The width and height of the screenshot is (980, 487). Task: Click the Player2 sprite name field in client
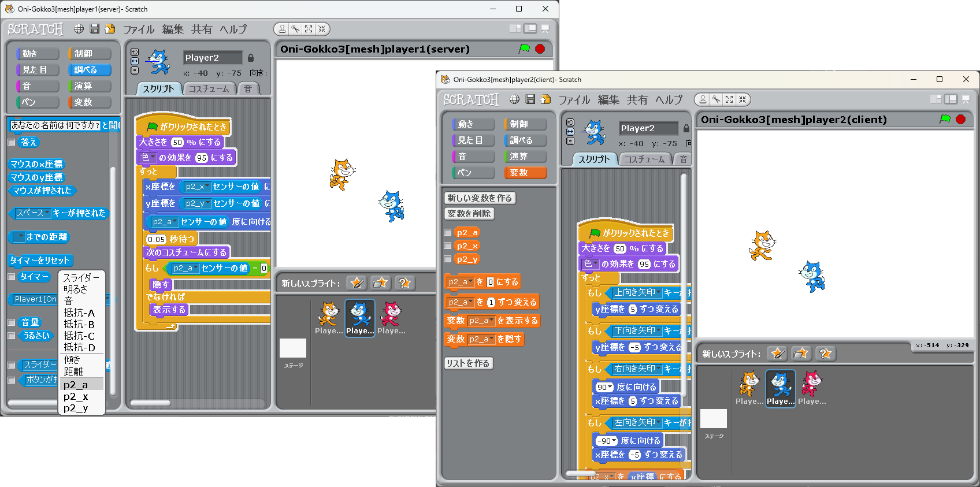648,128
